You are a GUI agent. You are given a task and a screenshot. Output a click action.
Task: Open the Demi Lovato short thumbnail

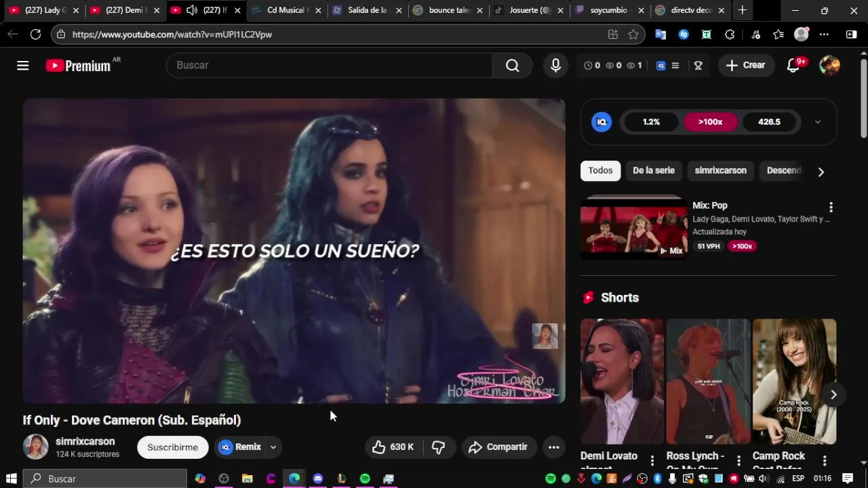[x=622, y=382]
